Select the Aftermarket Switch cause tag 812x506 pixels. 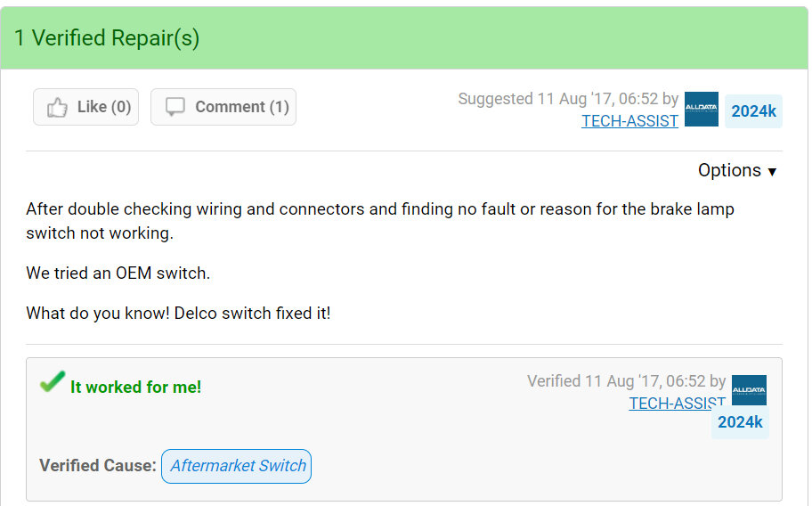coord(237,466)
